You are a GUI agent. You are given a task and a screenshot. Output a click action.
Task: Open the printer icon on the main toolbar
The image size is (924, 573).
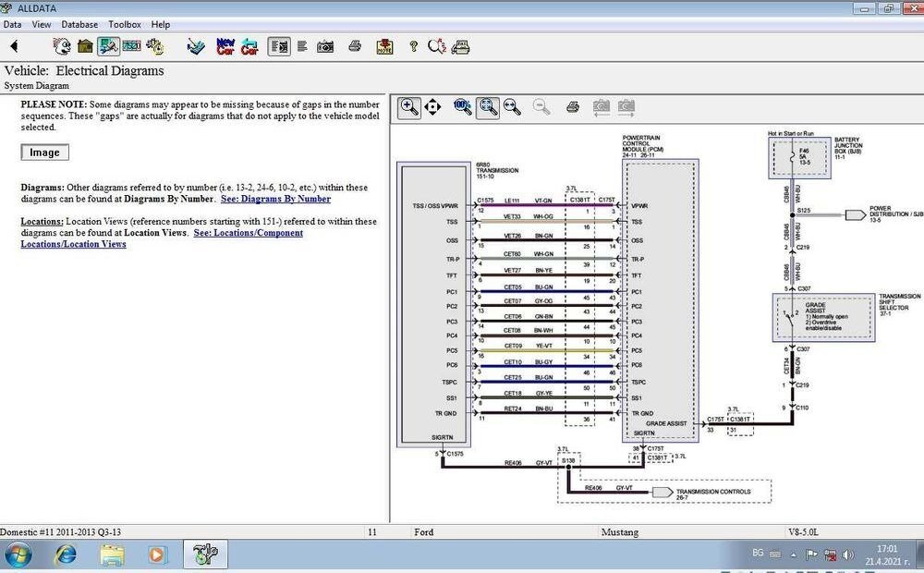coord(356,46)
